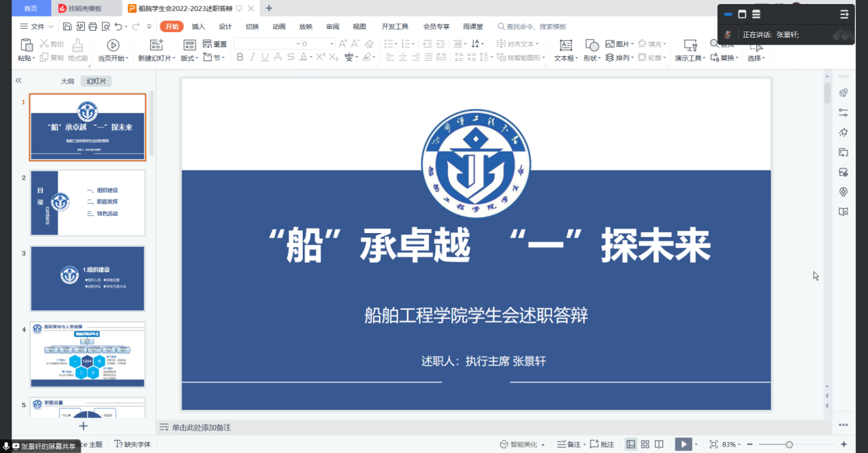The width and height of the screenshot is (868, 453).
Task: Select slide 2 目录 thumbnail
Action: click(88, 203)
